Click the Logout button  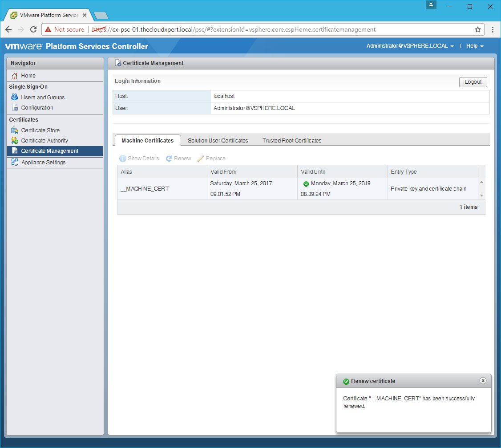click(x=473, y=82)
